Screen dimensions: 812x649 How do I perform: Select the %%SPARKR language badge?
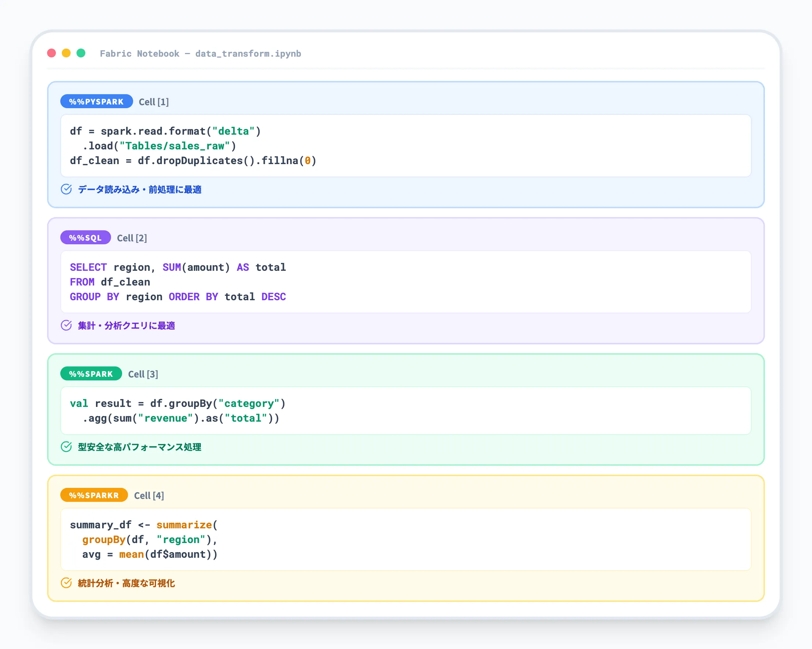click(94, 495)
